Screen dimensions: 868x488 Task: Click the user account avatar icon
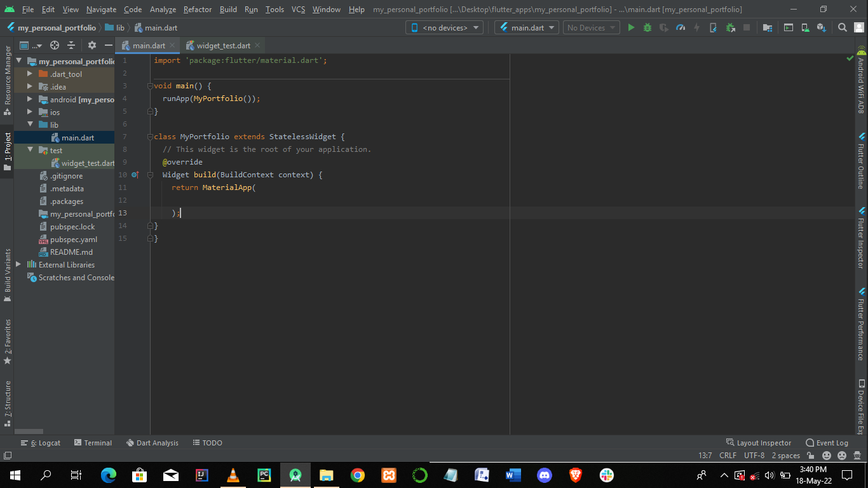859,28
